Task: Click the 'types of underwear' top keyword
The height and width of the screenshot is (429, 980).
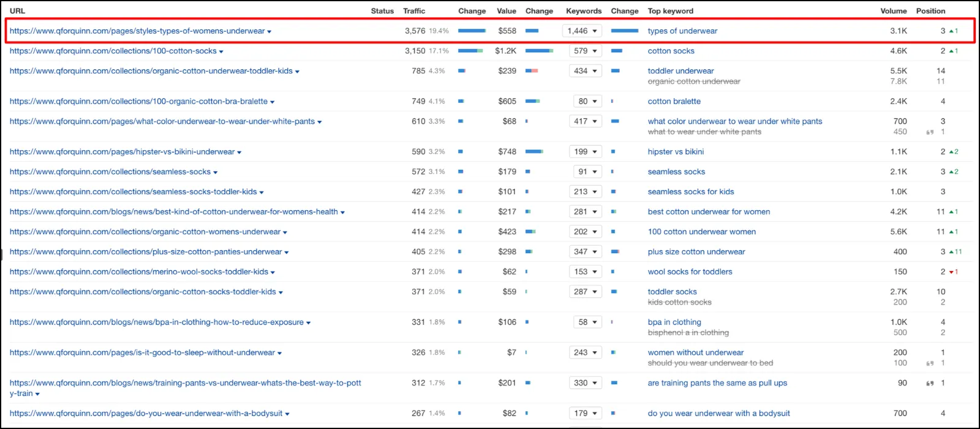Action: (682, 31)
